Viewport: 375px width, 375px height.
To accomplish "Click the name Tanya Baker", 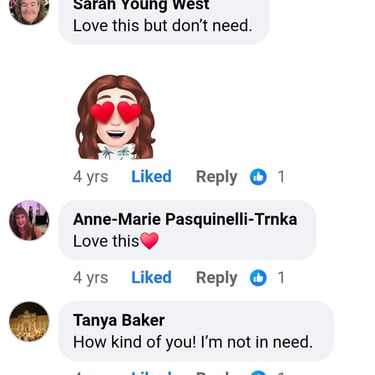I will coord(119,320).
